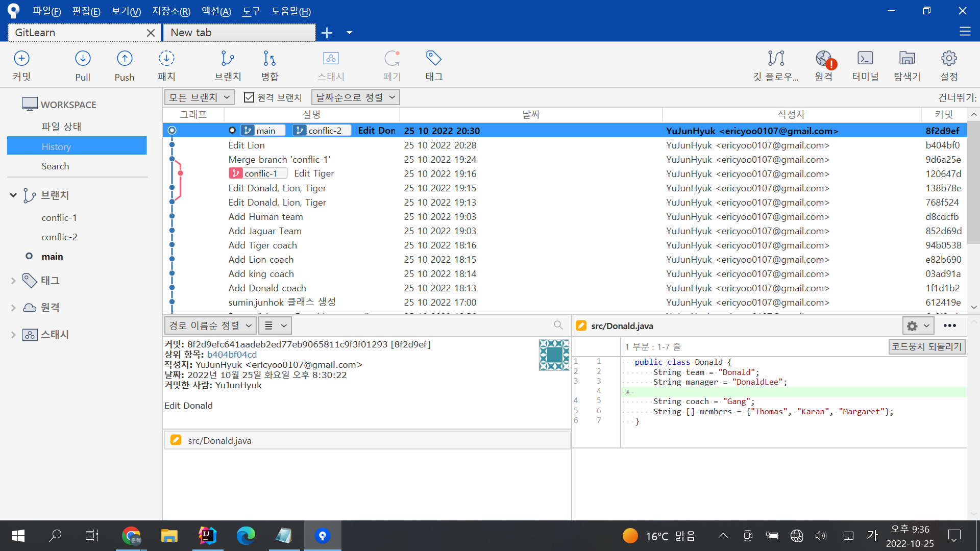This screenshot has height=551, width=980.
Task: Open the Branch (브랜치) toolbar icon
Action: 228,66
